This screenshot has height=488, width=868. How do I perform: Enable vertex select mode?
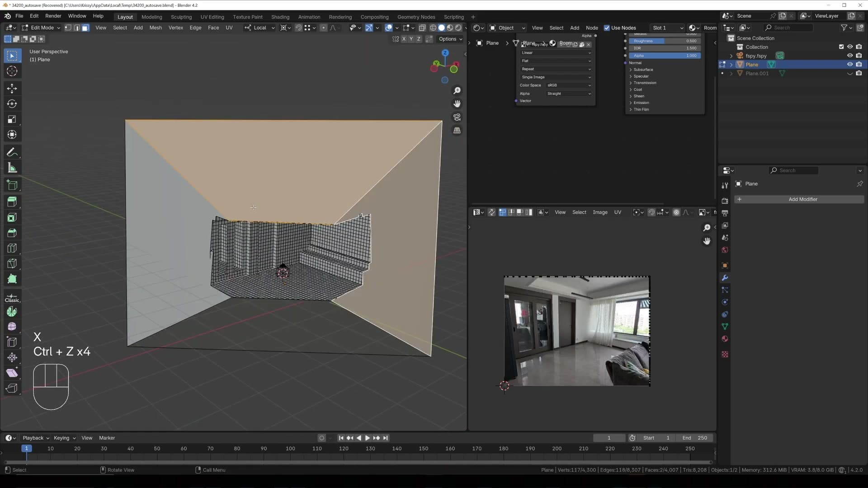coord(68,28)
